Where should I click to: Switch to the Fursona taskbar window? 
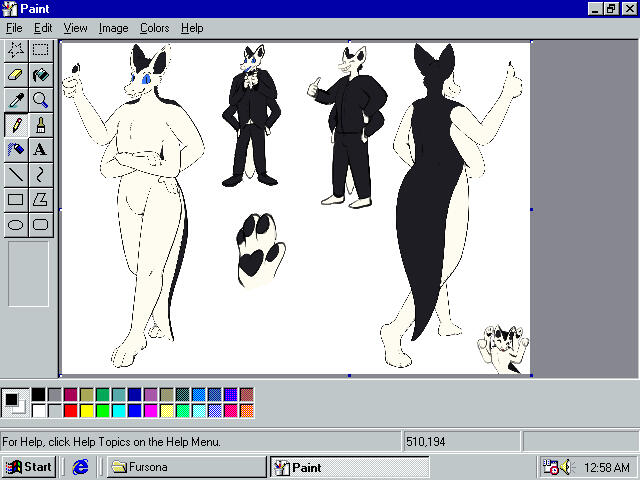point(185,467)
